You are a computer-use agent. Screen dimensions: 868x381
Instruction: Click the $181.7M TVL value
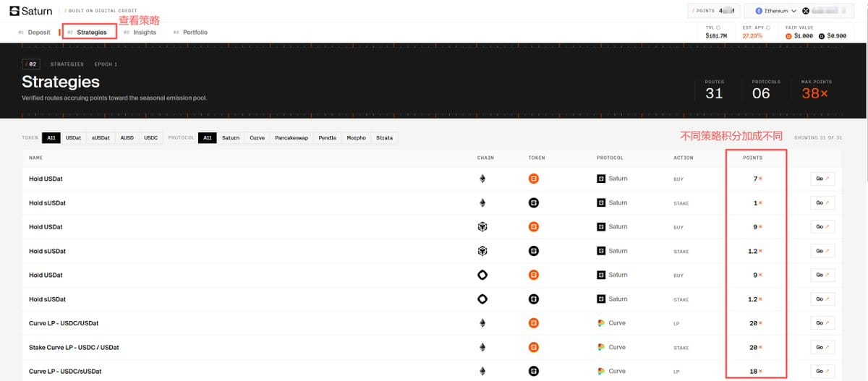pos(716,35)
